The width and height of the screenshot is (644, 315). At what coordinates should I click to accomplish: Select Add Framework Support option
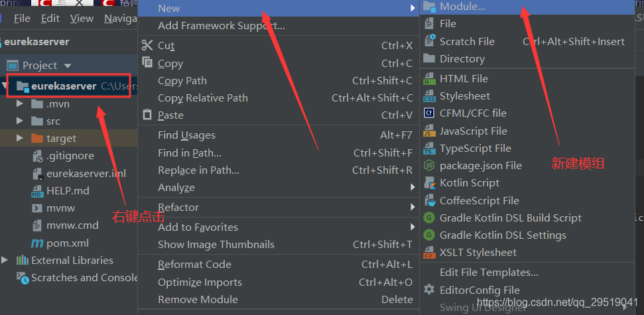(221, 26)
